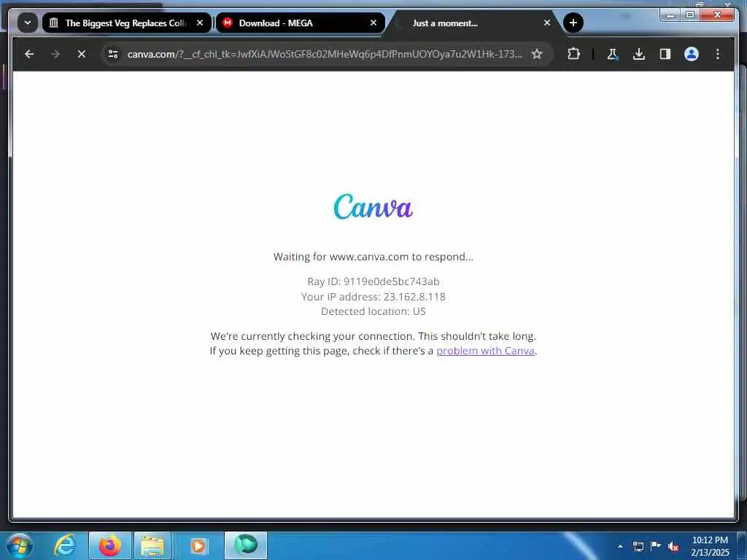Open a new tab with plus button

tap(573, 23)
